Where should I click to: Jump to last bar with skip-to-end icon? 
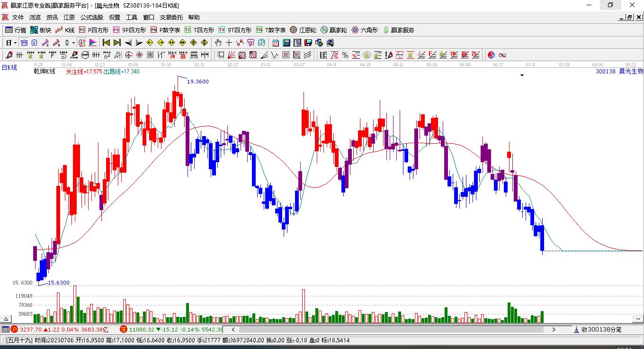pos(117,43)
